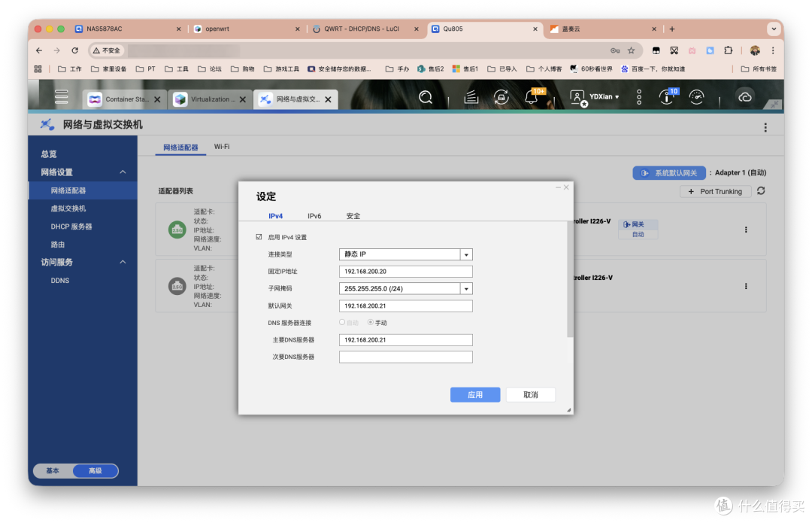The image size is (812, 523).
Task: Switch to advanced mode toggle
Action: pyautogui.click(x=95, y=470)
